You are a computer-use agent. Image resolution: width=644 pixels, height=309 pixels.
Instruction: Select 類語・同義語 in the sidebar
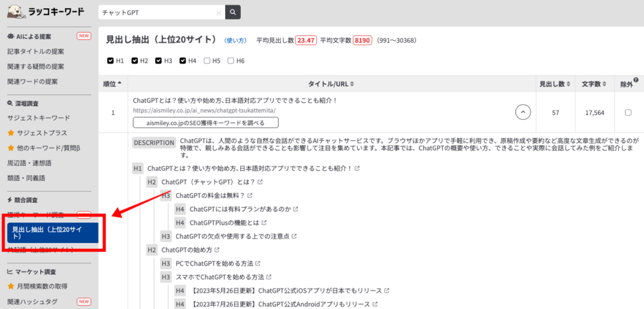pyautogui.click(x=26, y=178)
